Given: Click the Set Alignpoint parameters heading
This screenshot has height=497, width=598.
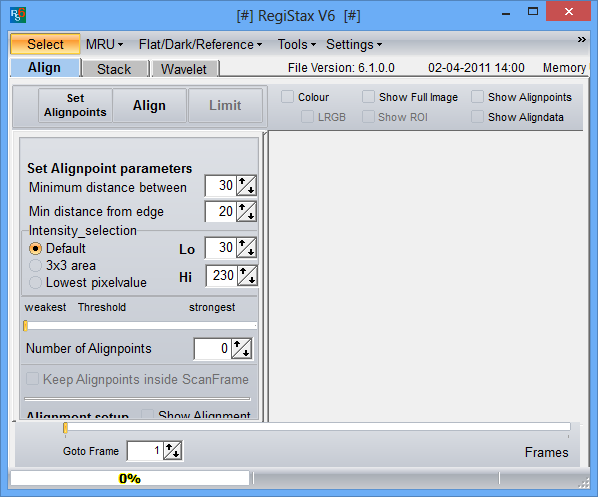Looking at the screenshot, I should click(x=109, y=168).
